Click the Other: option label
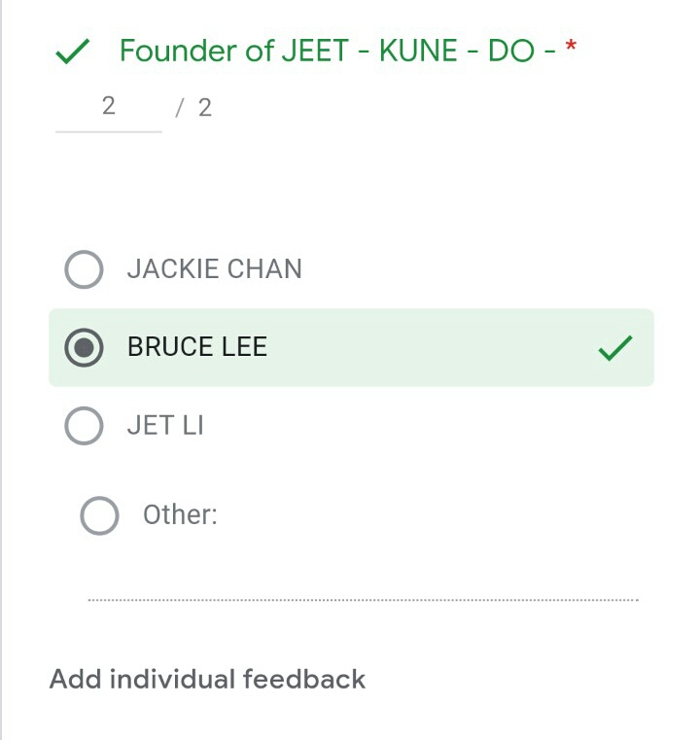Viewport: 700px width, 740px height. point(180,514)
